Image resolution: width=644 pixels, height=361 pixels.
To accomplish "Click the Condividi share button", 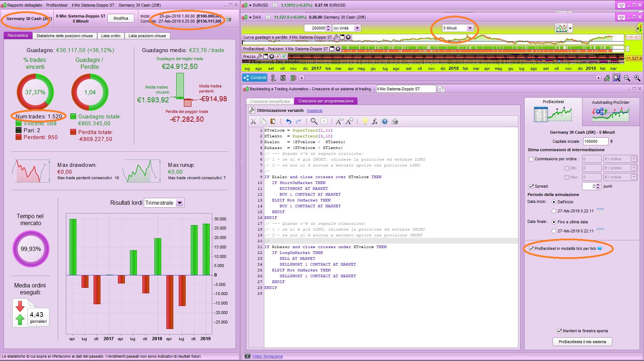I will (255, 78).
